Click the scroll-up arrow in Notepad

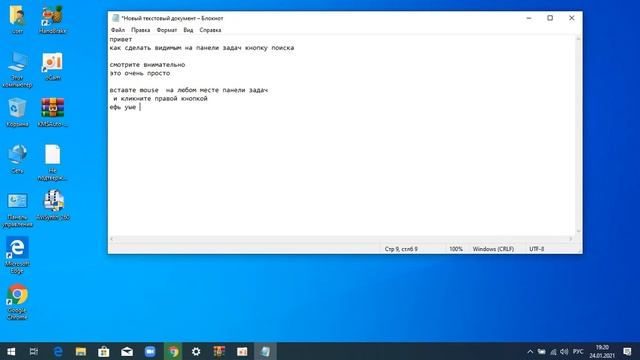578,39
